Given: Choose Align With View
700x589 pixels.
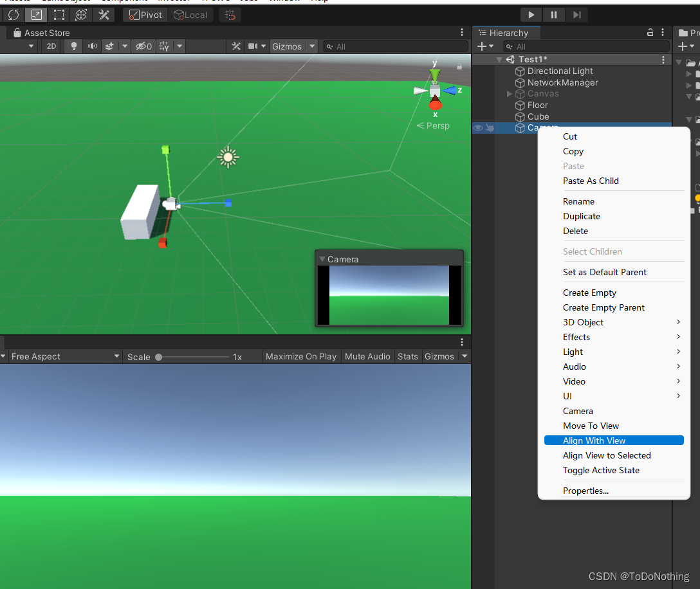Looking at the screenshot, I should [x=614, y=440].
